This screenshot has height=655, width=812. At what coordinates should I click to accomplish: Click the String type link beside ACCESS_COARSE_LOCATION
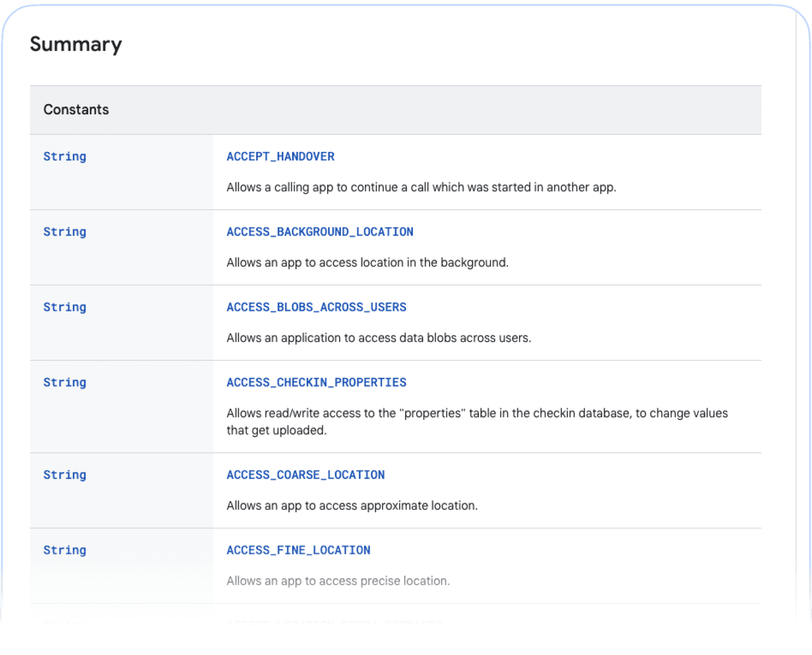(x=65, y=475)
